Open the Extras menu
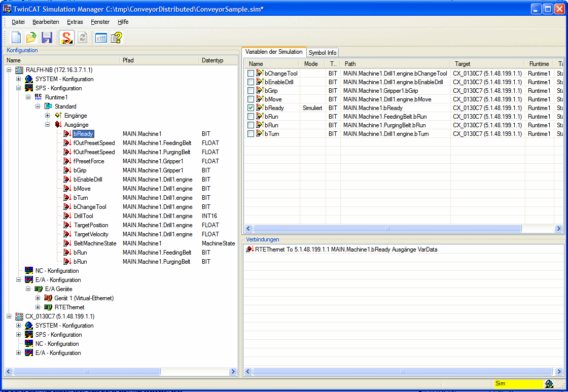This screenshot has width=568, height=392. pos(75,22)
